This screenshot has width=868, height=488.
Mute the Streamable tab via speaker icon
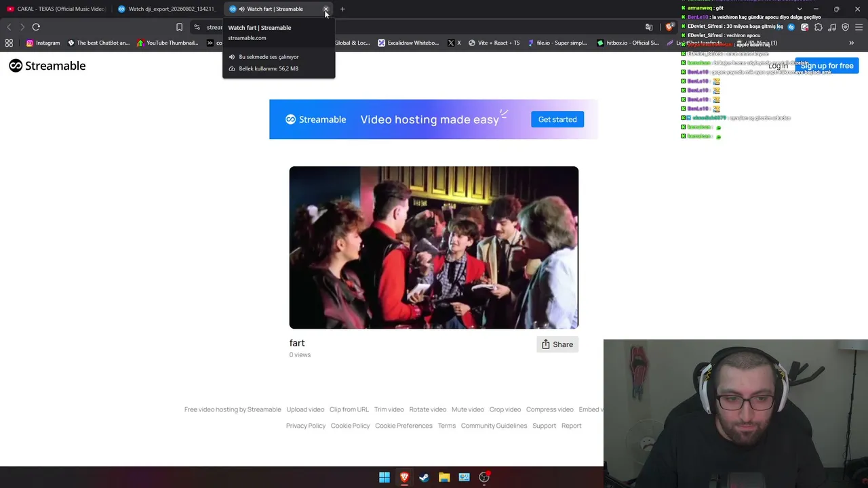[241, 9]
